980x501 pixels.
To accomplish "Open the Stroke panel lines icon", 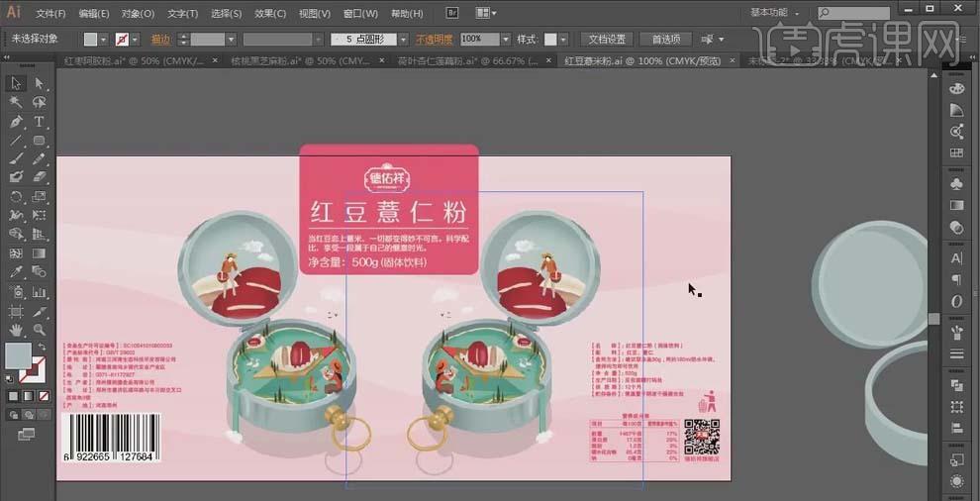I will [x=956, y=354].
